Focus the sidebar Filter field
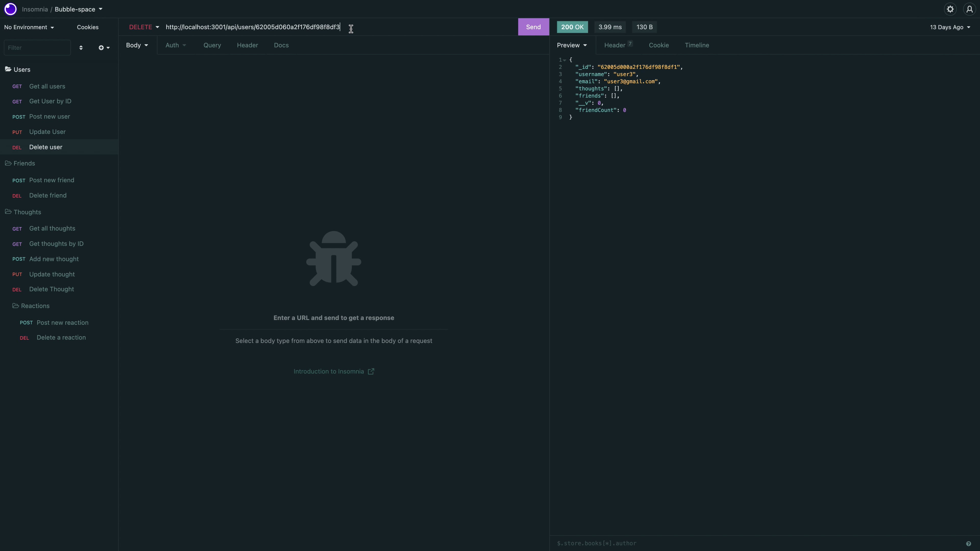 tap(37, 47)
